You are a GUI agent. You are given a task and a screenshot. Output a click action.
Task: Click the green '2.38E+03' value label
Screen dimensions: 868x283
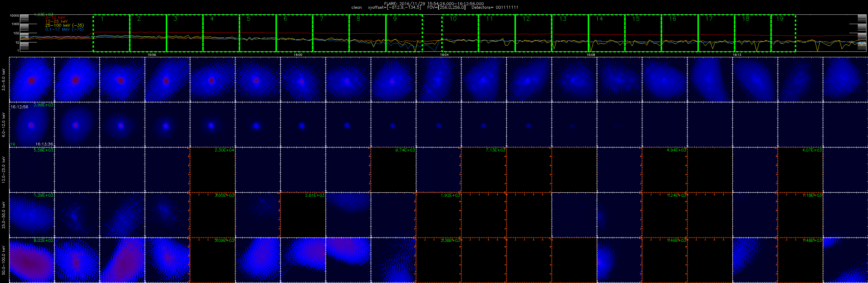(x=450, y=240)
